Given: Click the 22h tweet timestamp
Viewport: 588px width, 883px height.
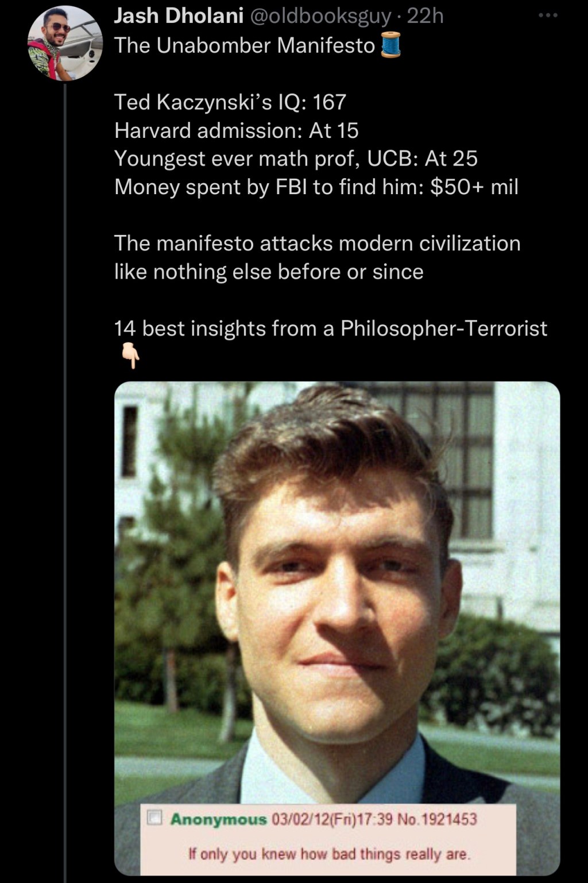Looking at the screenshot, I should (x=425, y=16).
